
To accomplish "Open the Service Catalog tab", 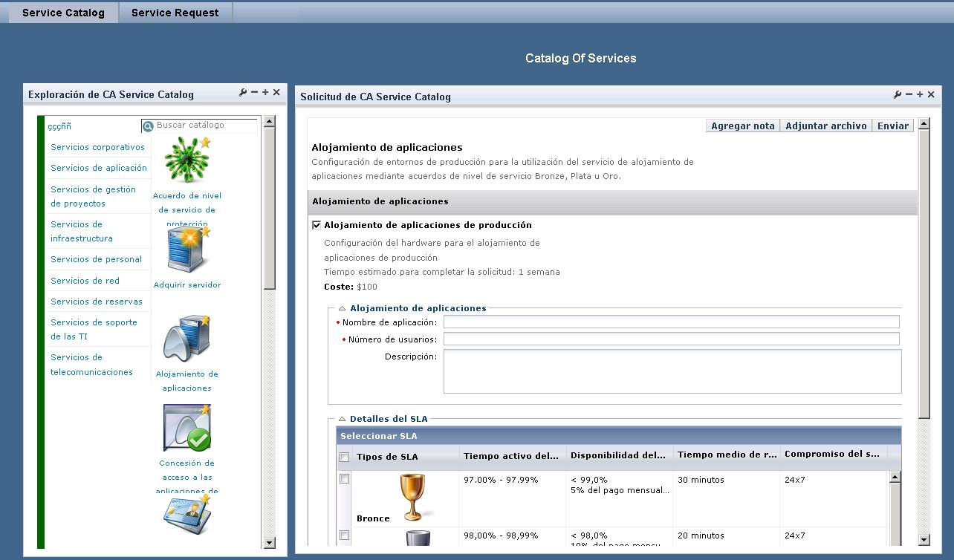I will pos(63,13).
